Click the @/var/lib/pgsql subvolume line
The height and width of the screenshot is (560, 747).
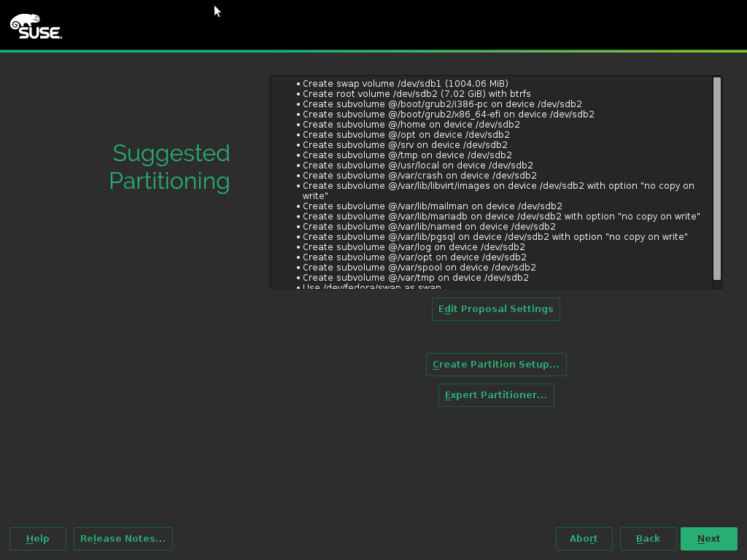tap(495, 237)
